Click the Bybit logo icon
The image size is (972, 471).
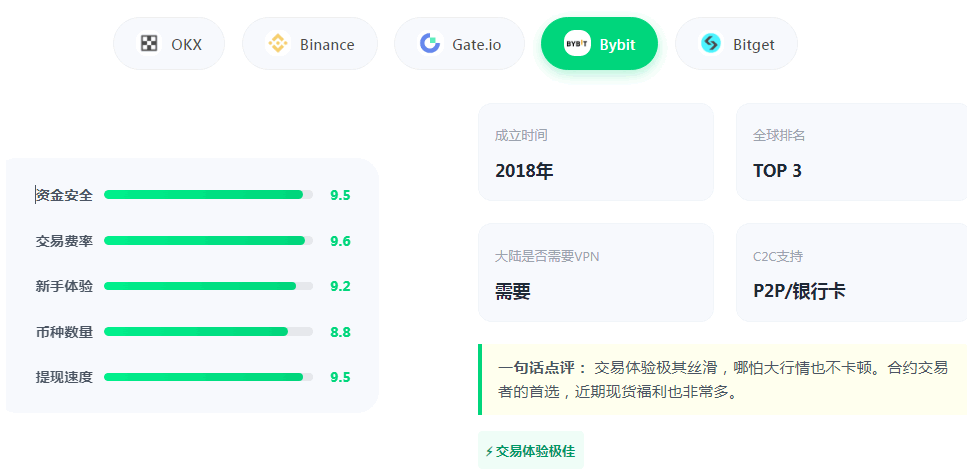(x=577, y=44)
